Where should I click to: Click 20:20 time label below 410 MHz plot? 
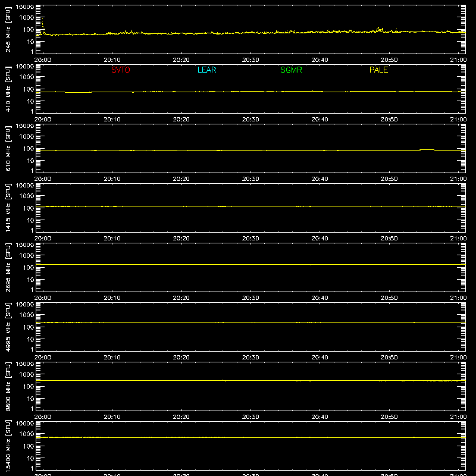[181, 120]
